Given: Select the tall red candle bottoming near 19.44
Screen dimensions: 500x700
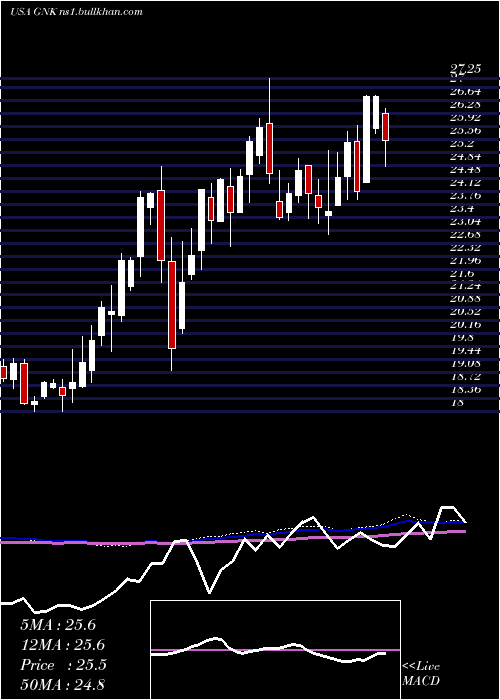Looking at the screenshot, I should pos(172,305).
